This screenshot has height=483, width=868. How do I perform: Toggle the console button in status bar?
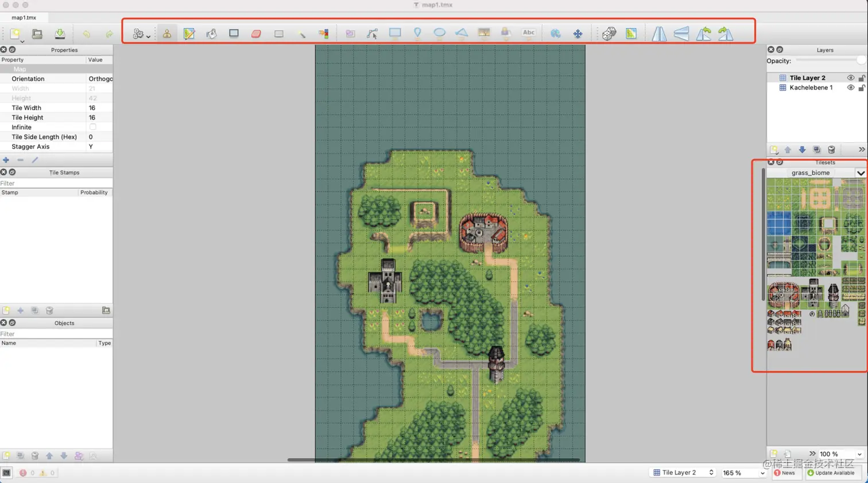[x=6, y=473]
